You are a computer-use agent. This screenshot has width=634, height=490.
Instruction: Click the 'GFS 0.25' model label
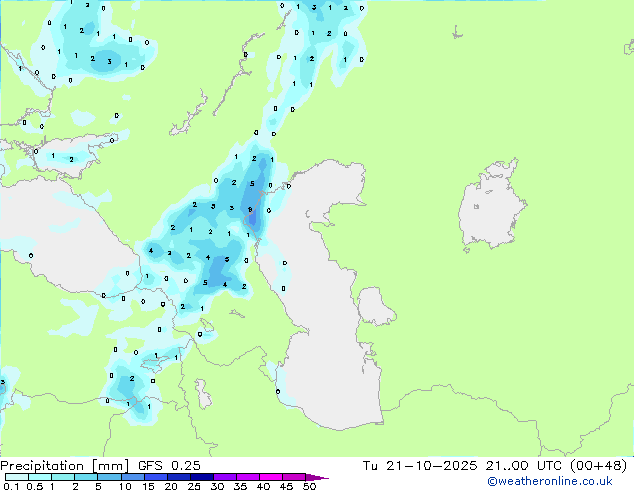click(x=169, y=466)
